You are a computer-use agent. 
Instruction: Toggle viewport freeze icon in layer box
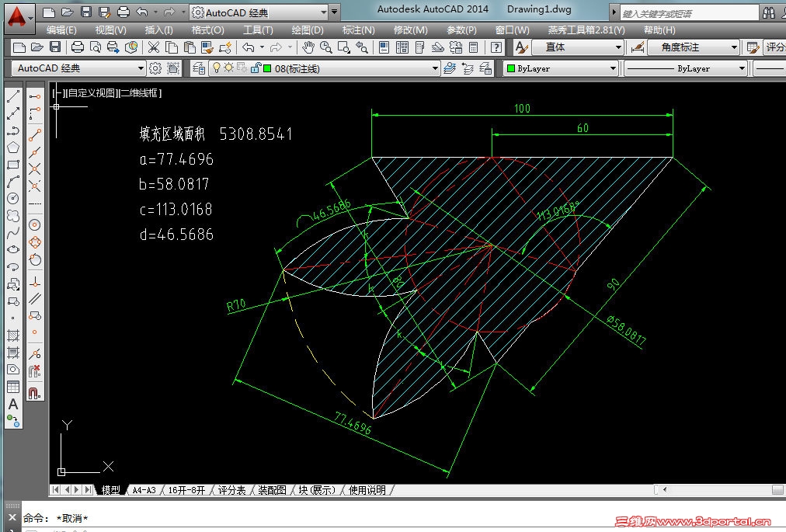[242, 68]
